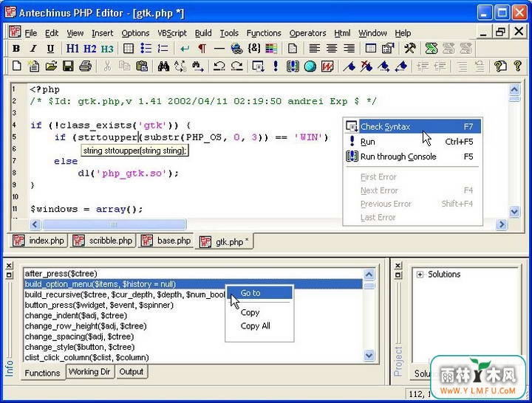Redo the last undone edit
Image resolution: width=532 pixels, height=403 pixels.
pos(237,66)
